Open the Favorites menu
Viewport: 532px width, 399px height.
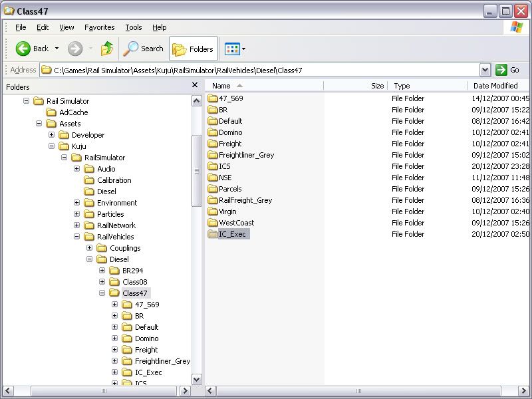pos(99,27)
